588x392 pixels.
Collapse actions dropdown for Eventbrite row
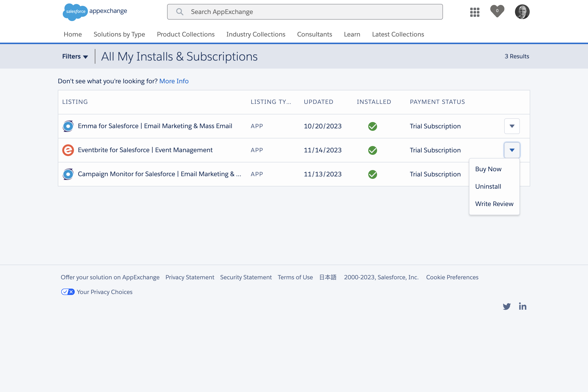coord(512,150)
